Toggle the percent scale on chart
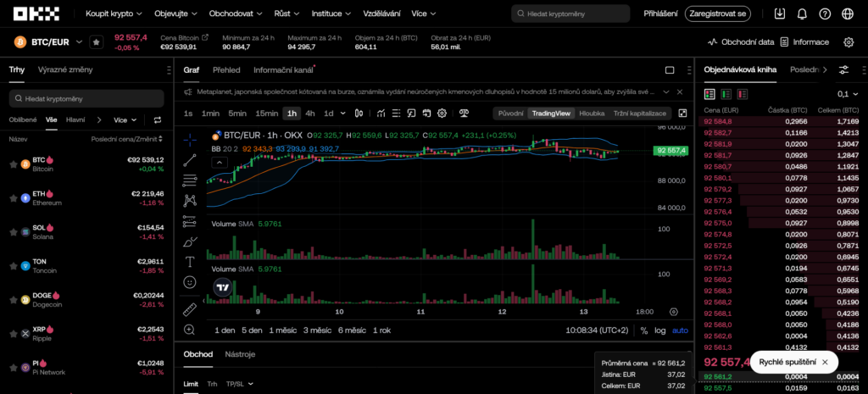This screenshot has width=868, height=394. click(x=644, y=330)
